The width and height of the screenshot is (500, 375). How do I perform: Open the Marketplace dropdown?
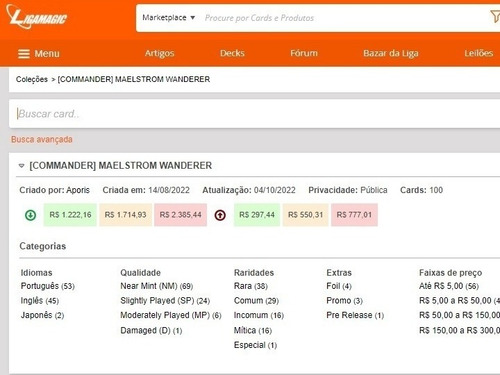pyautogui.click(x=169, y=18)
